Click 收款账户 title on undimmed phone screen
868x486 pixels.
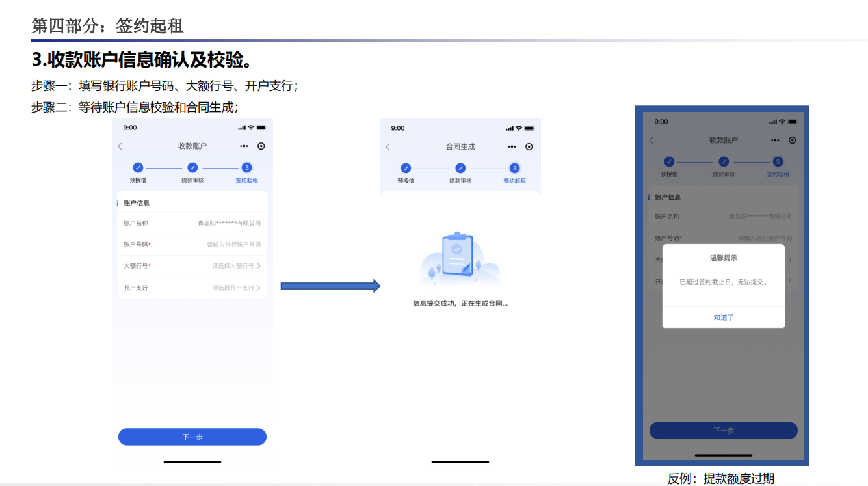pyautogui.click(x=192, y=146)
